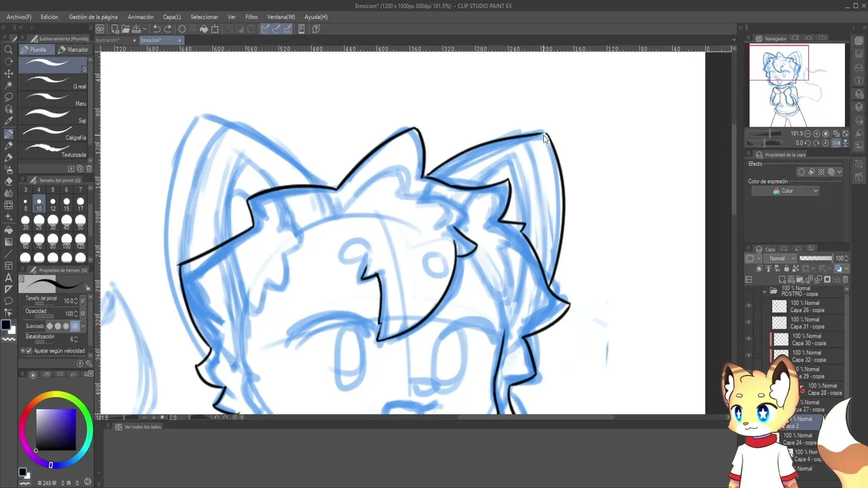The image size is (868, 488).
Task: Duplicate the sub tool icon
Action: (x=80, y=169)
